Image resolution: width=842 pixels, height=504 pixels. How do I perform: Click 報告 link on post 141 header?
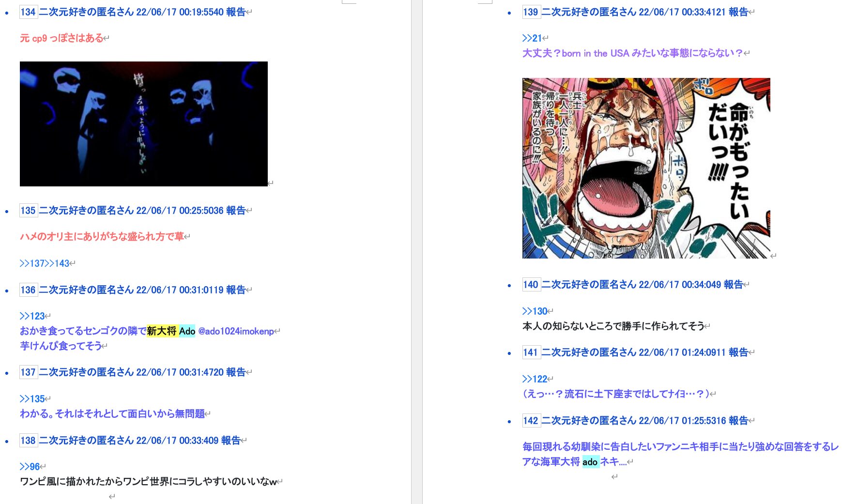[738, 352]
